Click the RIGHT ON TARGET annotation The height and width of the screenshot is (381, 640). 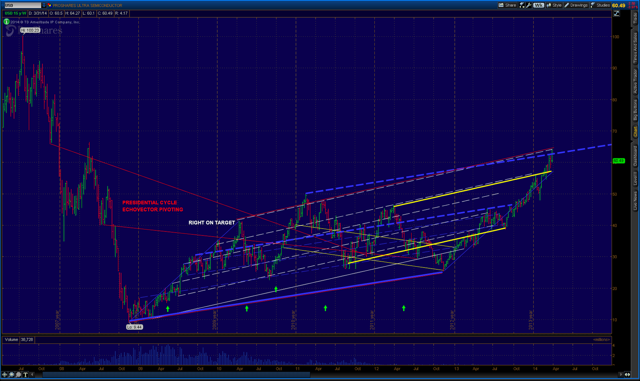pyautogui.click(x=211, y=223)
